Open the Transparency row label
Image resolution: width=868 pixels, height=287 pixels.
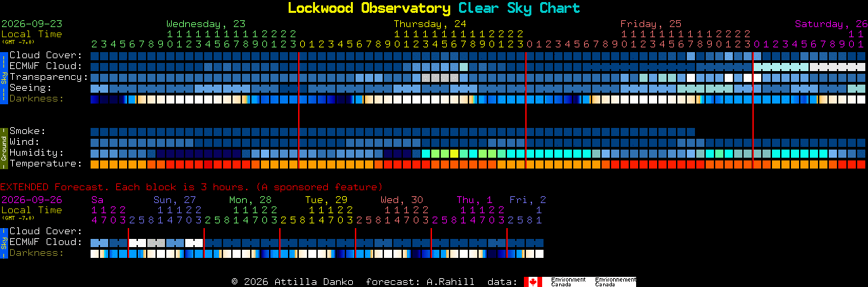pos(49,77)
